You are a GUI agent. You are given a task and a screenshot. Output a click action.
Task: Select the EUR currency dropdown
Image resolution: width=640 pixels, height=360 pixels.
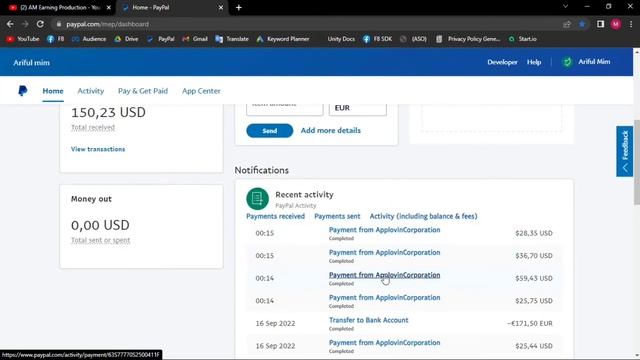pyautogui.click(x=358, y=108)
